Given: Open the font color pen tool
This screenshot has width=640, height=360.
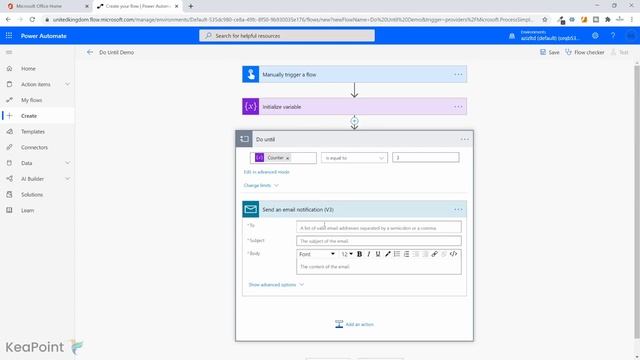Looking at the screenshot, I should click(387, 254).
